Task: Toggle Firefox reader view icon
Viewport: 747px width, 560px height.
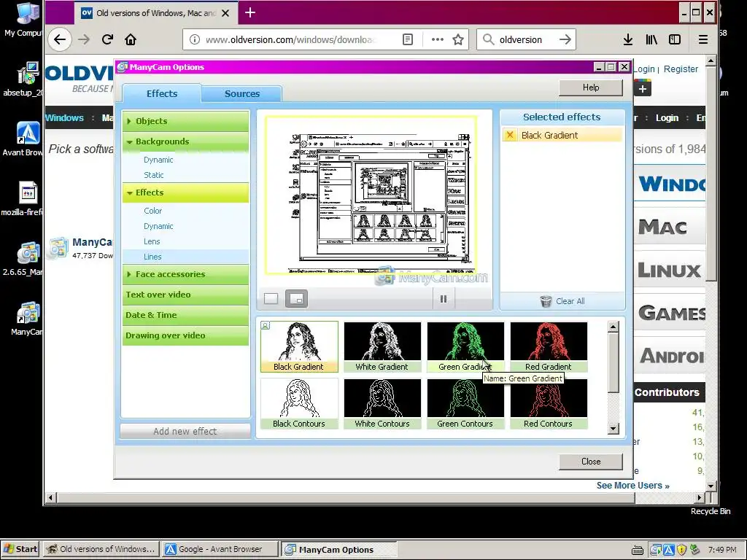Action: 408,39
